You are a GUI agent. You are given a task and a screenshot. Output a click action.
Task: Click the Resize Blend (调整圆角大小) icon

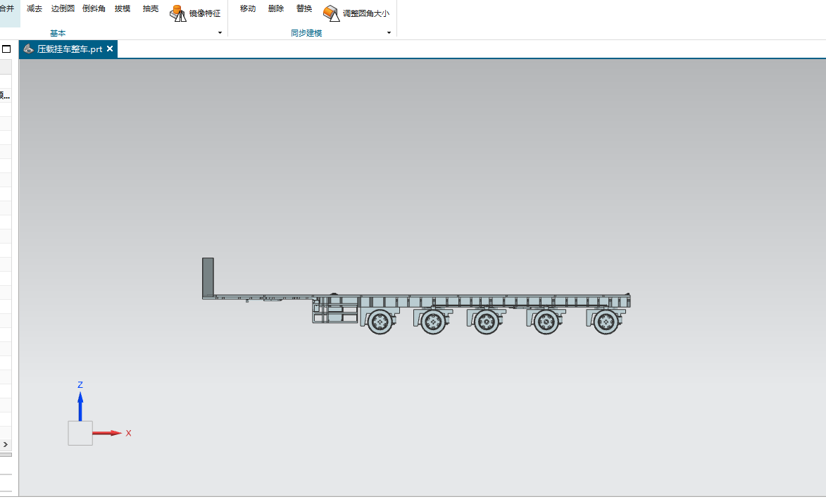332,13
